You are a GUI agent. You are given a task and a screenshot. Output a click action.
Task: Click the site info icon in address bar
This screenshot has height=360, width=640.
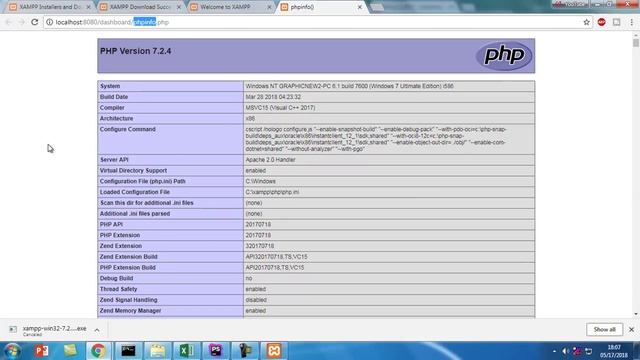tap(49, 22)
